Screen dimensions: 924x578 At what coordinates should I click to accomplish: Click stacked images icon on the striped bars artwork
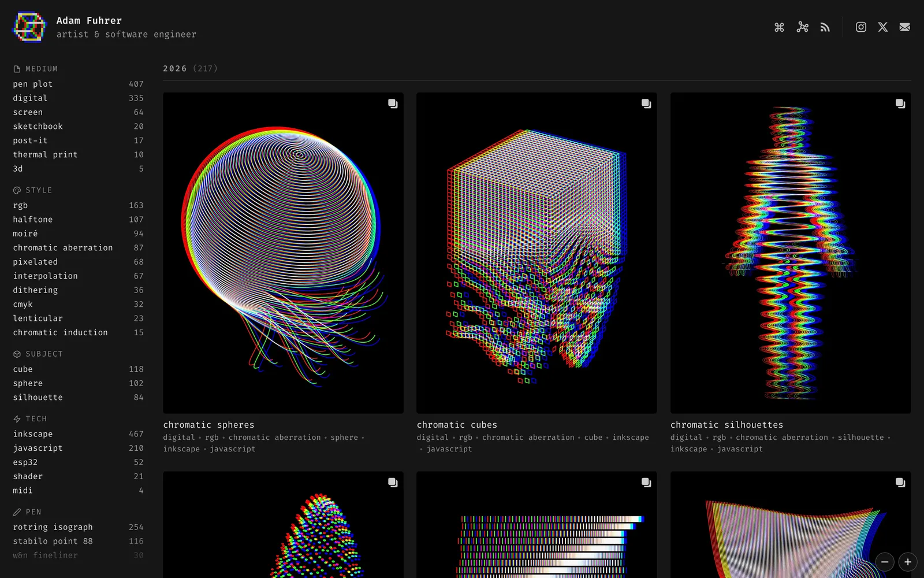coord(646,482)
